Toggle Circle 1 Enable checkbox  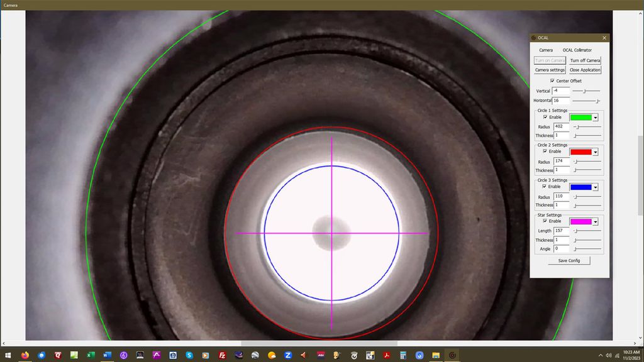pos(545,117)
